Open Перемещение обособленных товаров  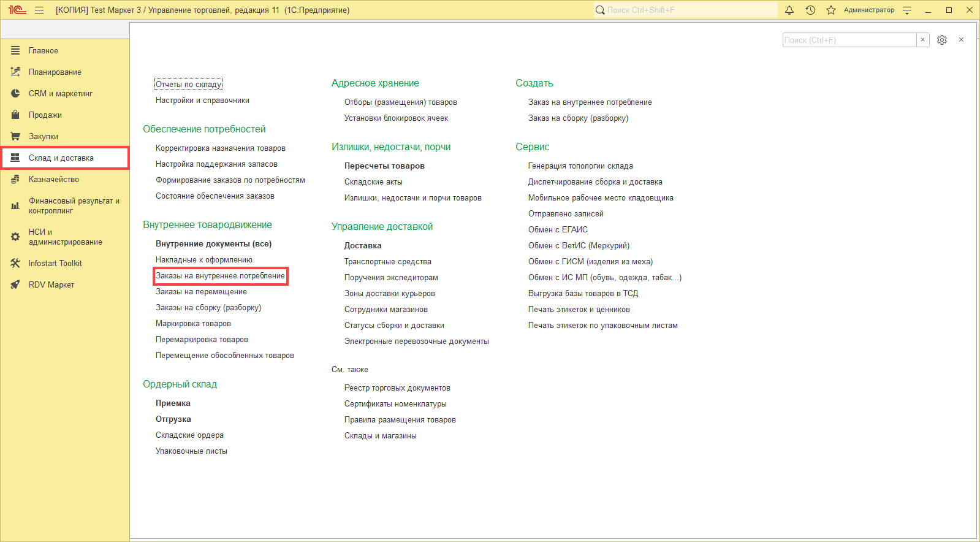click(225, 356)
